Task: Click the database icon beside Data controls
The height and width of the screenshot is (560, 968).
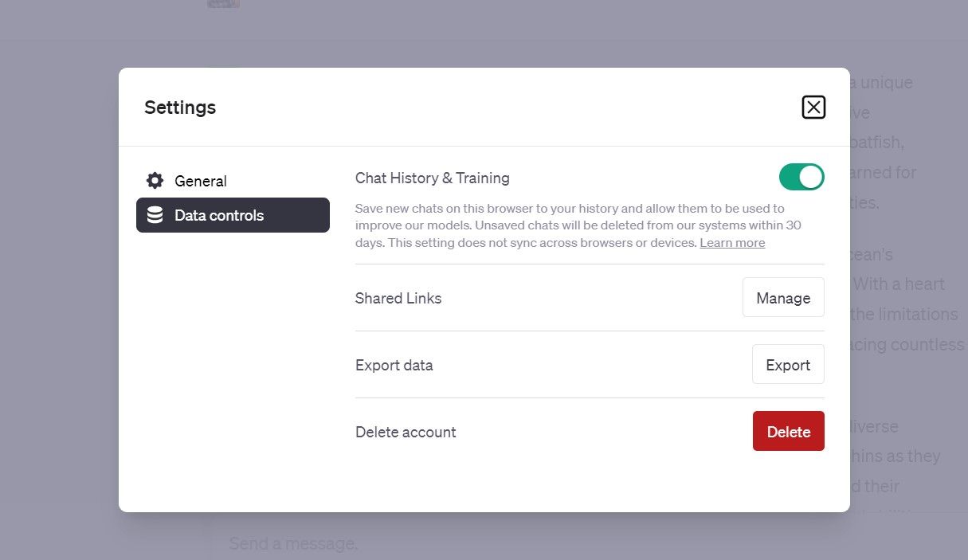Action: [155, 215]
